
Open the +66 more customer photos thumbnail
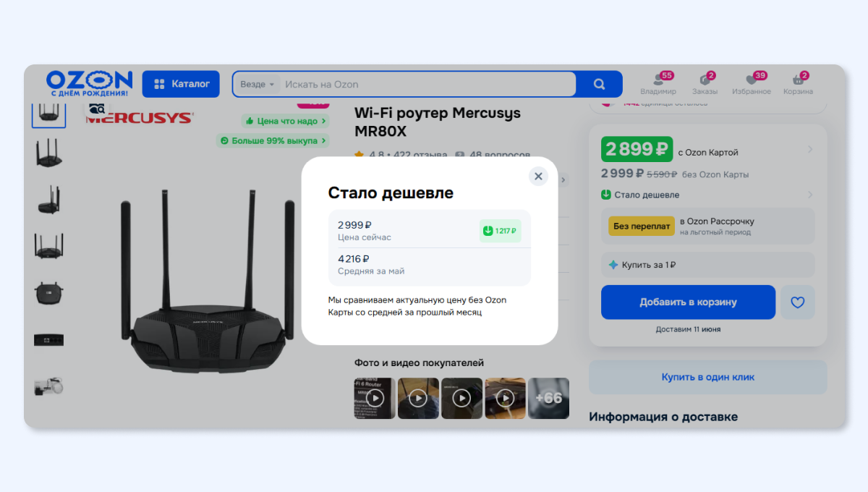(x=548, y=398)
